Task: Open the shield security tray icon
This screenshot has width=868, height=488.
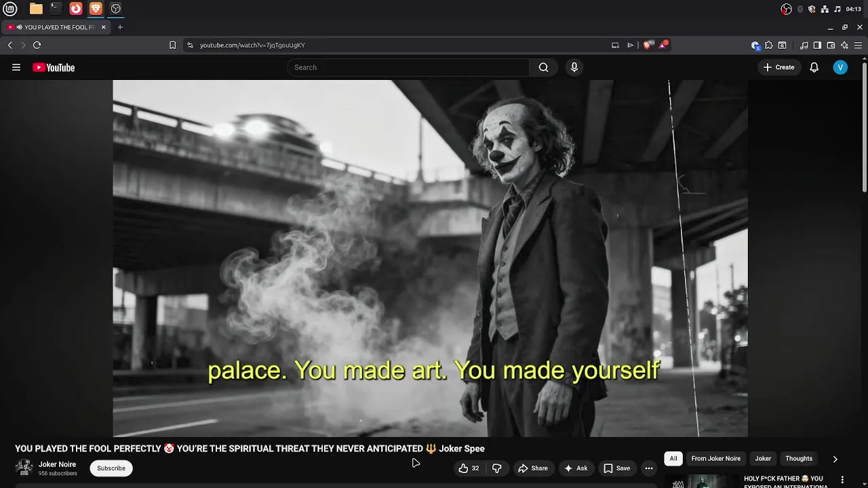Action: click(x=812, y=9)
